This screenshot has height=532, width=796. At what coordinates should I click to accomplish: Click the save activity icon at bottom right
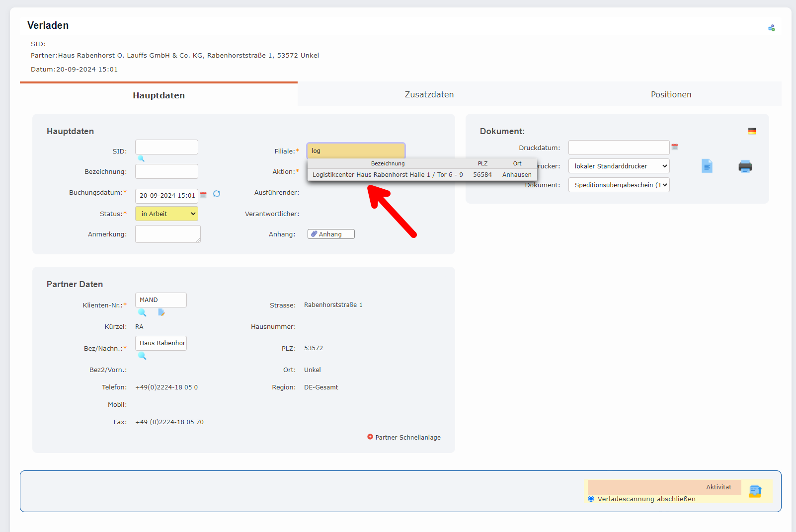(x=755, y=491)
